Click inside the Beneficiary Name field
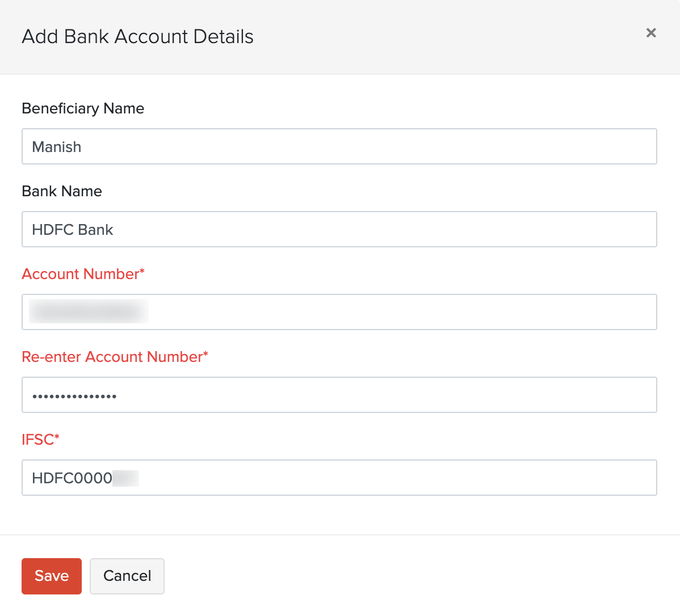Image resolution: width=680 pixels, height=616 pixels. click(339, 146)
